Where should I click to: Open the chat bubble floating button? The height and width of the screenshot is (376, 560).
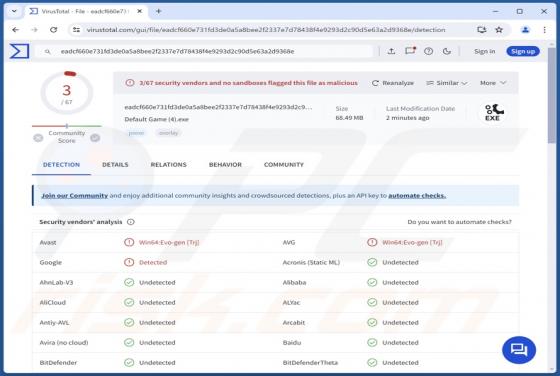[x=519, y=350]
